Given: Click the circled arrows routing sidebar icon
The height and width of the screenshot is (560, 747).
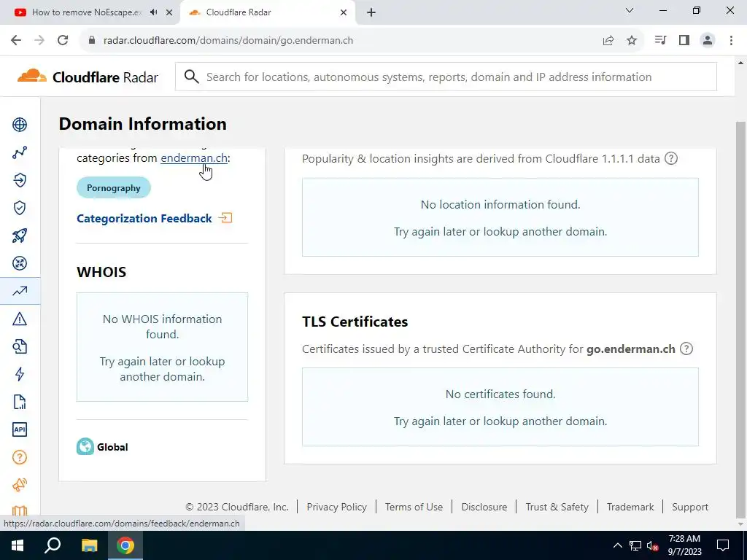Looking at the screenshot, I should point(20,263).
